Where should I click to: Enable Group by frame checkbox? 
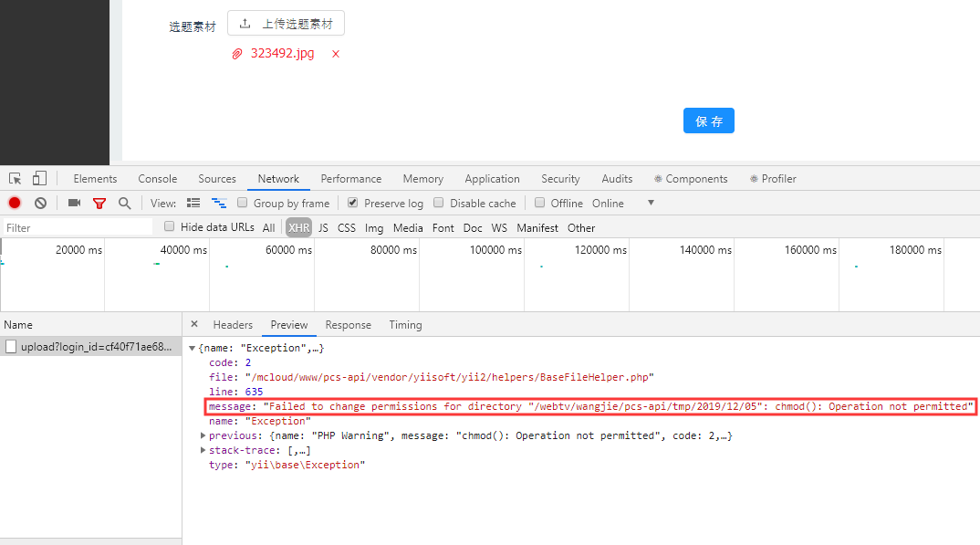[243, 203]
